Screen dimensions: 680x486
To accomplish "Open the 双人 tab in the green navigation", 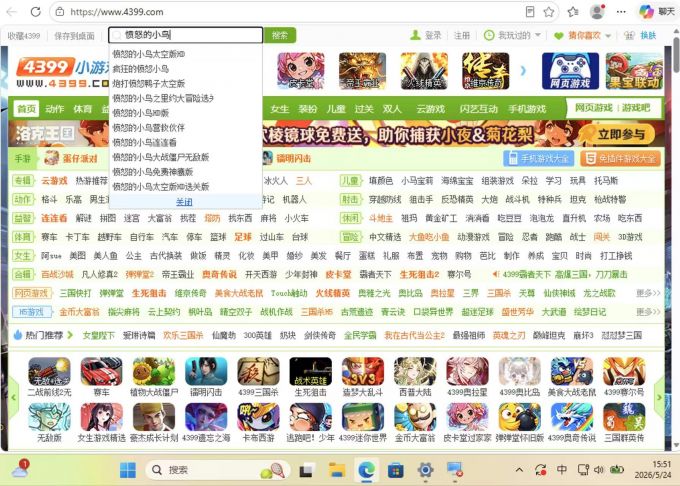I will pos(392,109).
